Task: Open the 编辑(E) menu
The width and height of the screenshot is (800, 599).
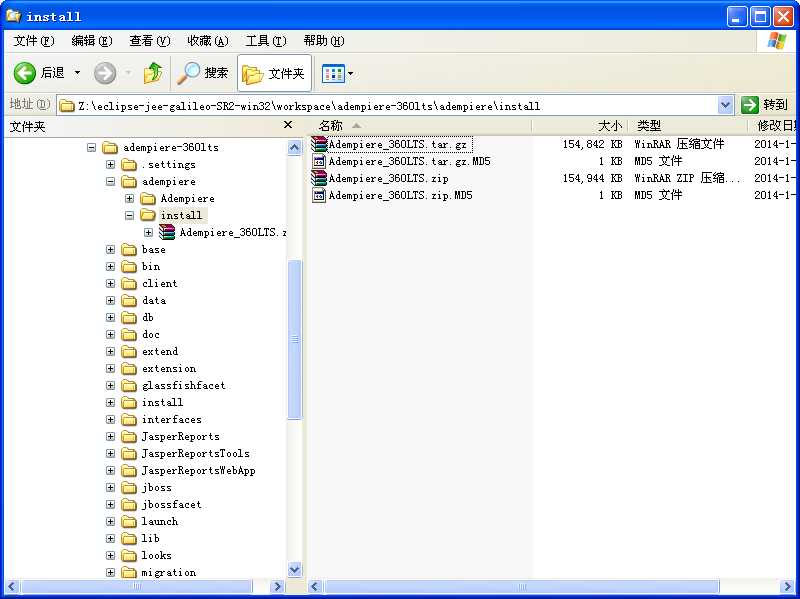Action: coord(92,41)
